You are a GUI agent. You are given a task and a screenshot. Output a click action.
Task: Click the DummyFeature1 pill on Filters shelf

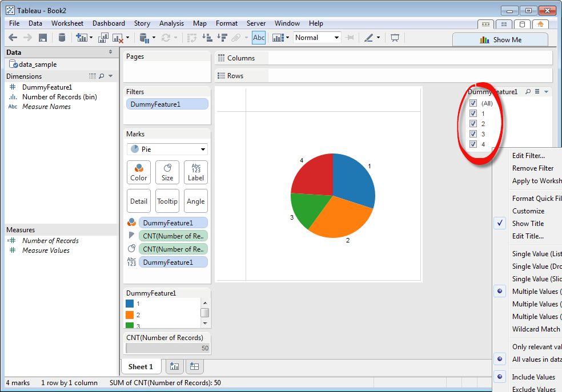point(167,104)
